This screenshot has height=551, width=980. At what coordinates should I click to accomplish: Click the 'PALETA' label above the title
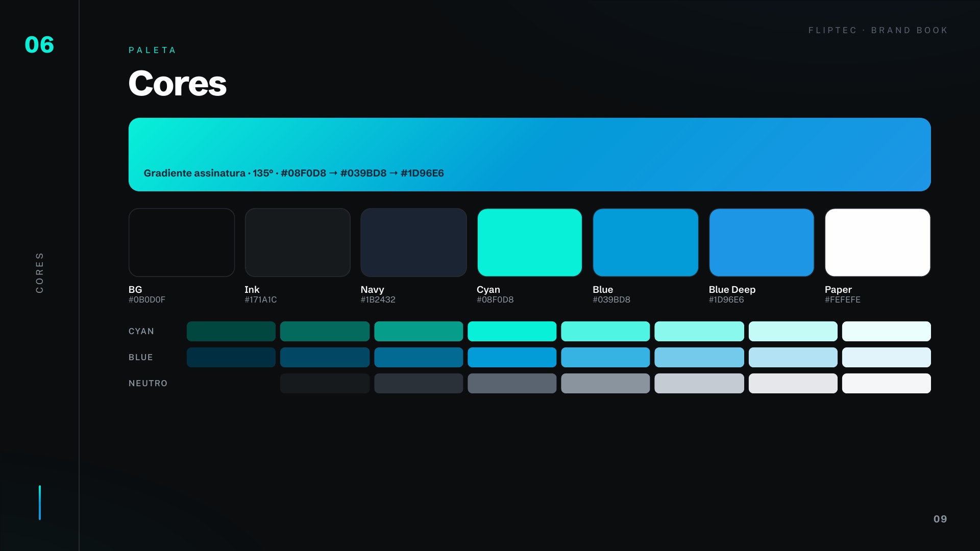tap(152, 50)
